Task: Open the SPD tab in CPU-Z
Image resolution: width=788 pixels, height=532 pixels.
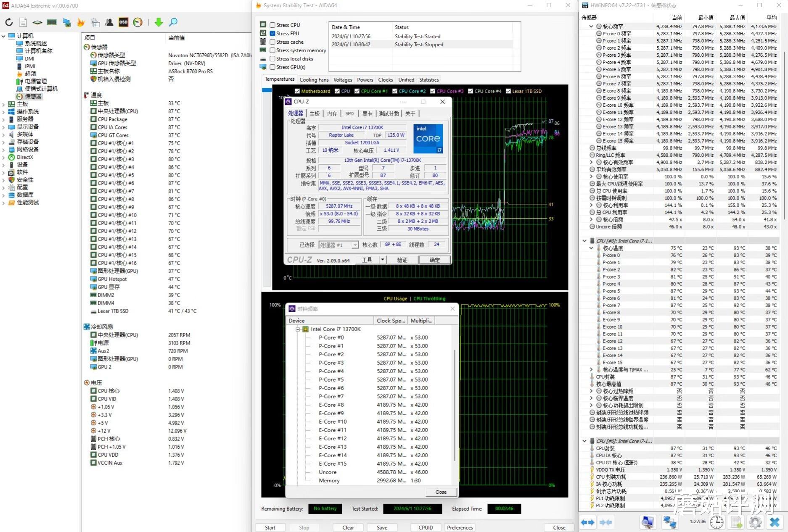Action: pyautogui.click(x=349, y=113)
